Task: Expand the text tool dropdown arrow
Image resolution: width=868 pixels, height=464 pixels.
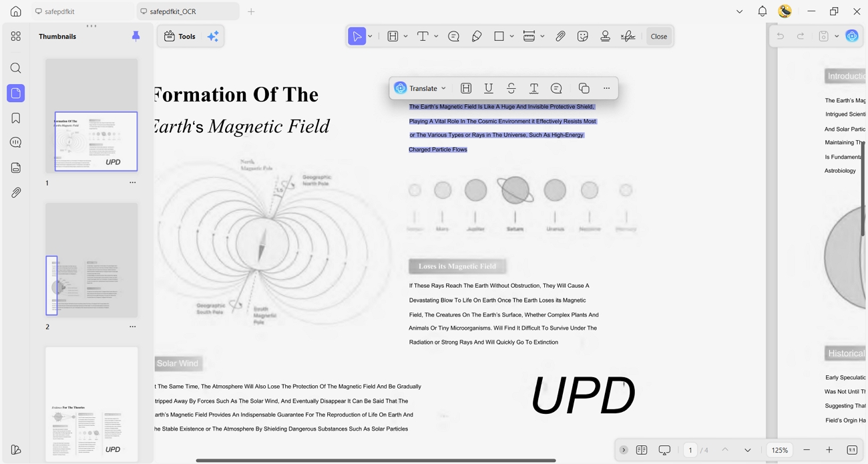Action: click(436, 37)
